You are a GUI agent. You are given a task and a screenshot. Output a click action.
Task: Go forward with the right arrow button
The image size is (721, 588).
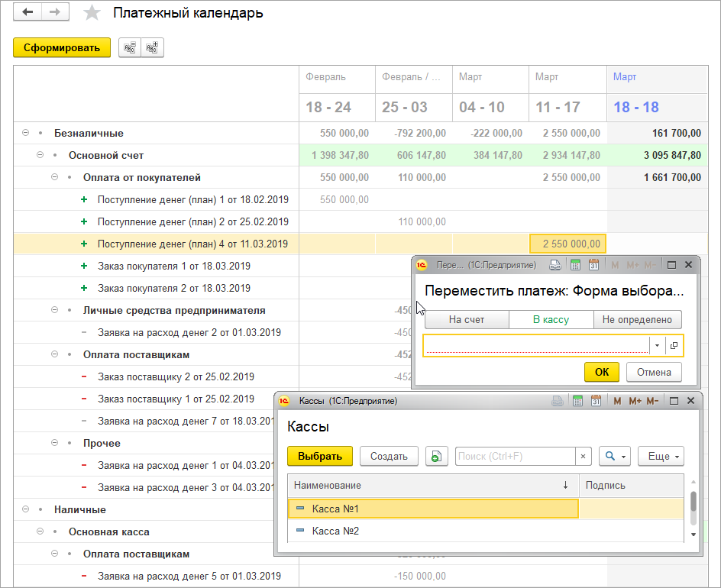[x=55, y=12]
